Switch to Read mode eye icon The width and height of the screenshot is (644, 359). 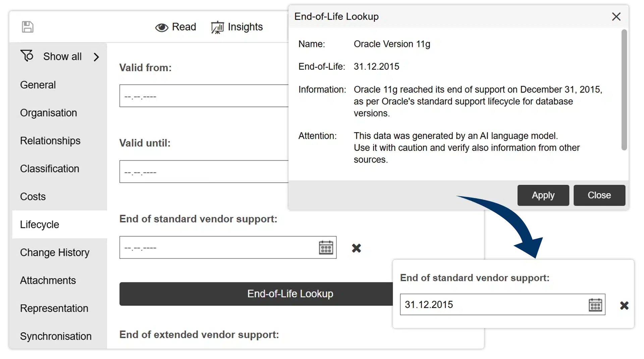[x=161, y=28]
